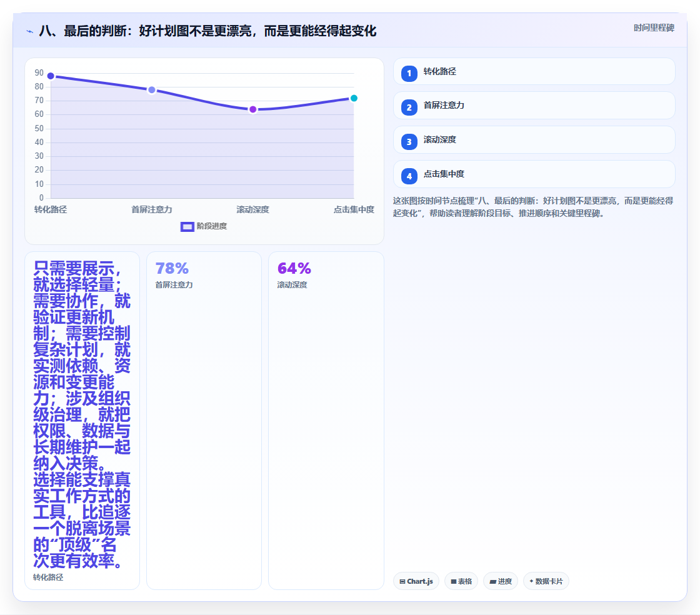
Task: Select the 滚动深度 milestone row
Action: 534,140
